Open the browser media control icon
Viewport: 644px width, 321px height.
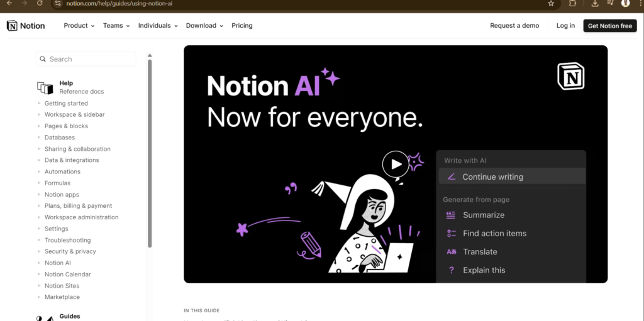(x=610, y=3)
